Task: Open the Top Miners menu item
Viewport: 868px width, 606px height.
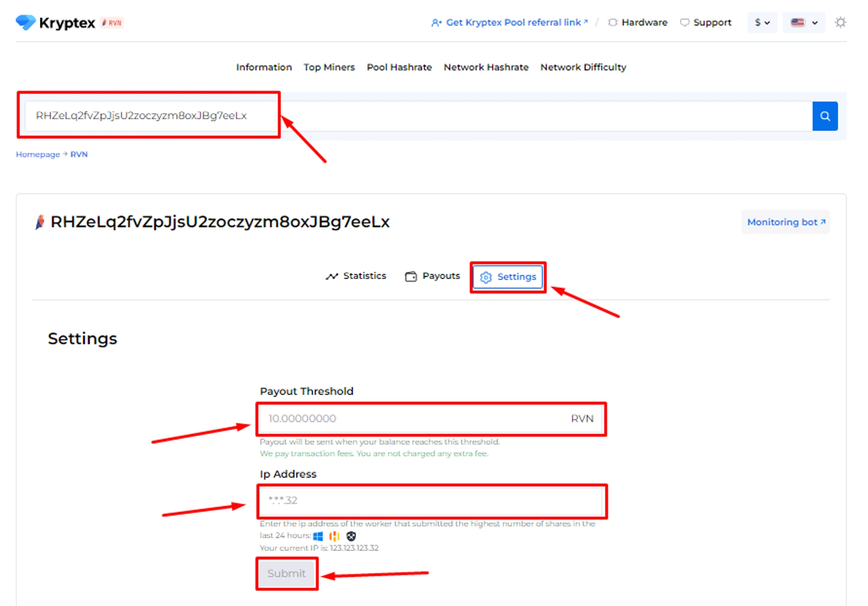Action: click(329, 67)
